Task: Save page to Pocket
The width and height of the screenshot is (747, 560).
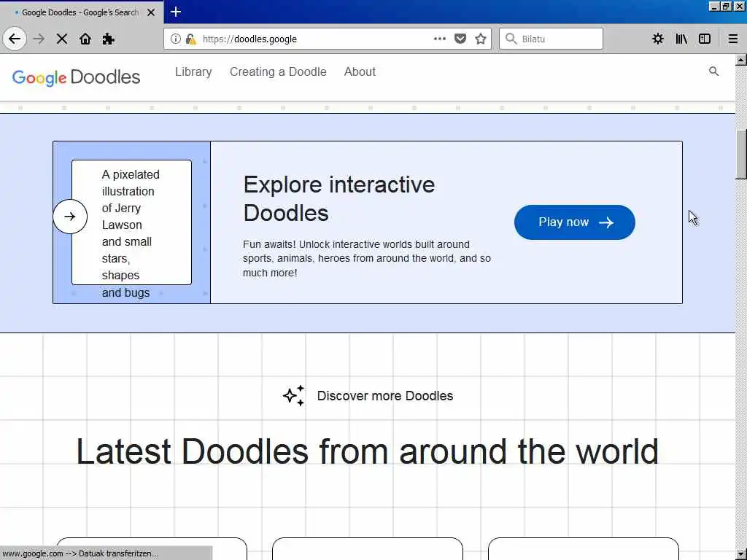Action: pos(460,39)
